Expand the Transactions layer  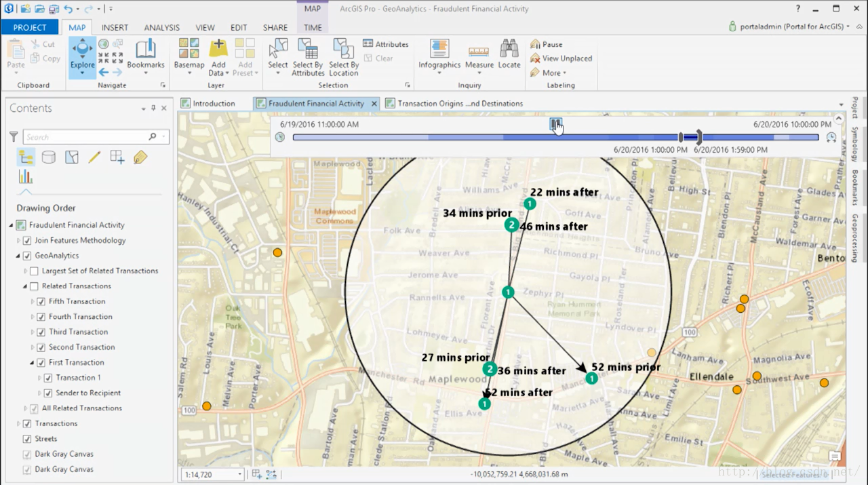click(x=18, y=424)
